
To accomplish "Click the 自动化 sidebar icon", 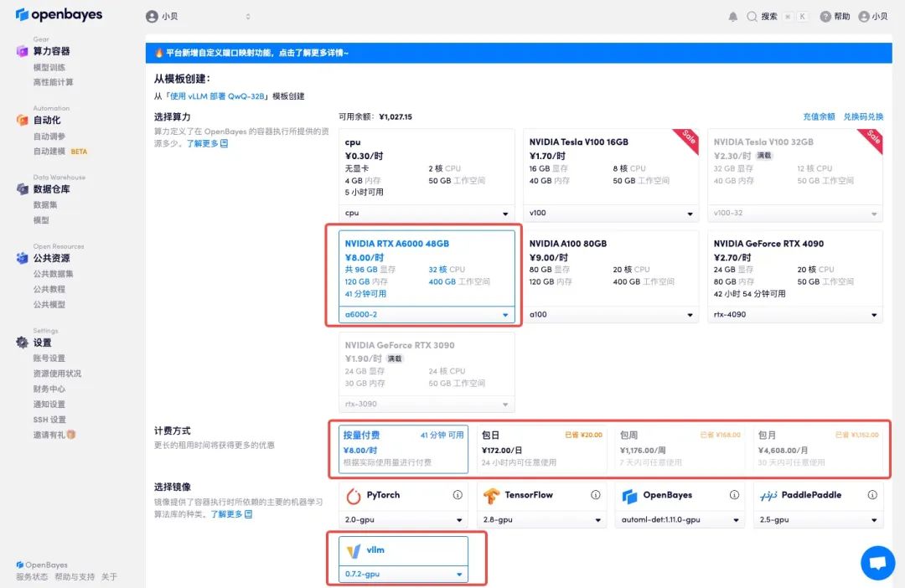I will point(22,120).
